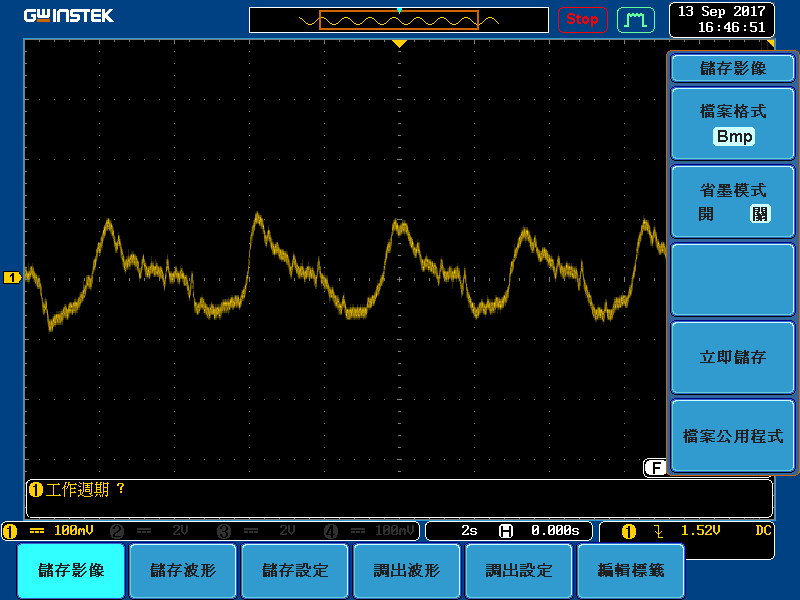Viewport: 800px width, 600px height.
Task: Click the channel 1 measurement badge next to 工作週期
Action: (36, 490)
